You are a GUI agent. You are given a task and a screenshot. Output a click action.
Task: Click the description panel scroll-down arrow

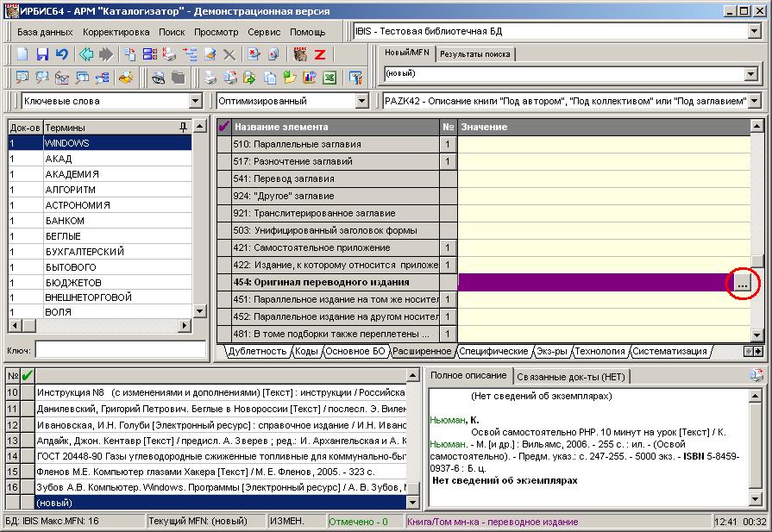[756, 499]
